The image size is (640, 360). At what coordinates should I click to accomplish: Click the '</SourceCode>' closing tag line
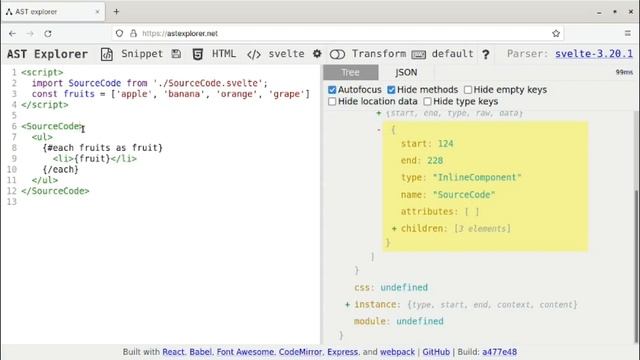click(x=55, y=191)
